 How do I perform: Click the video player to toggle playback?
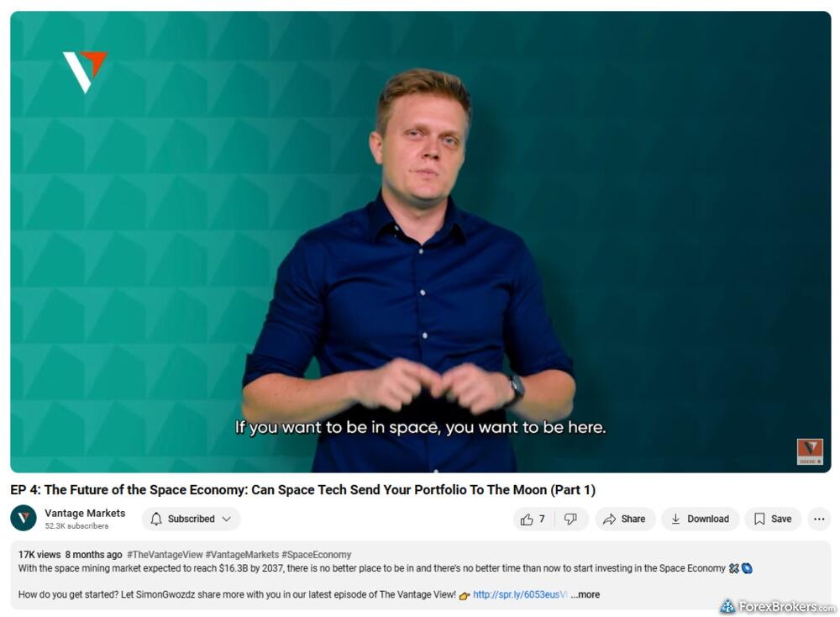421,242
